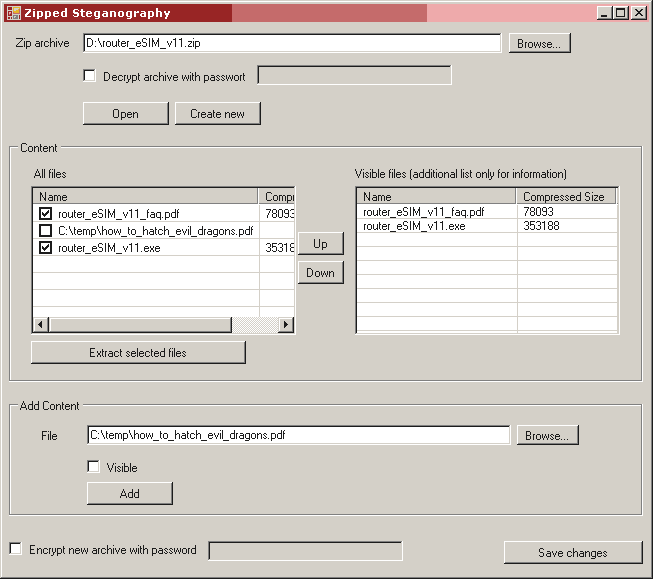Click the Add Content File path field
The image size is (653, 579).
tap(299, 435)
